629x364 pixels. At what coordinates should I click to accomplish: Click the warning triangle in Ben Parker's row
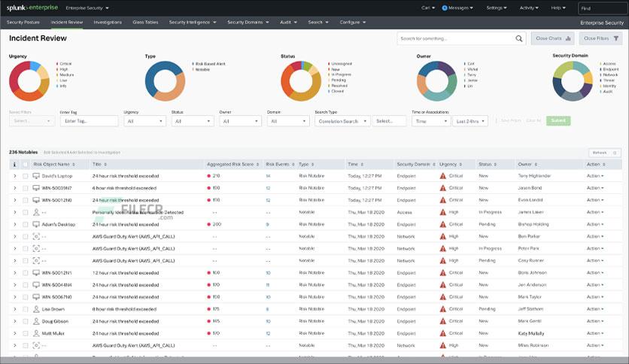[x=443, y=236]
